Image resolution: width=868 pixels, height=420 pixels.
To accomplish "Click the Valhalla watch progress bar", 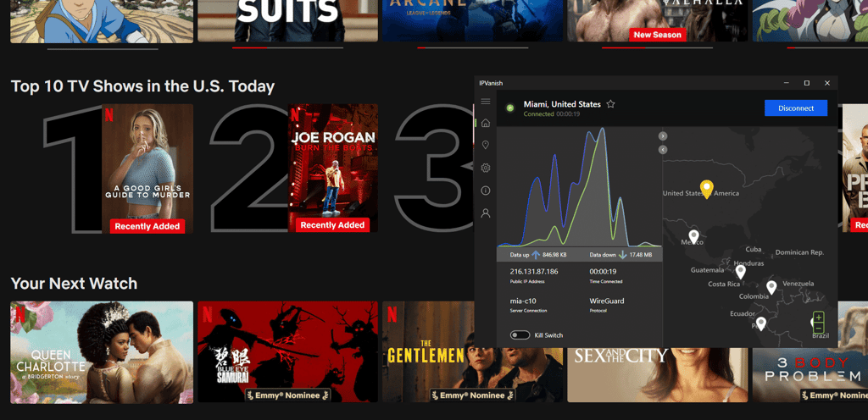I will tap(657, 48).
